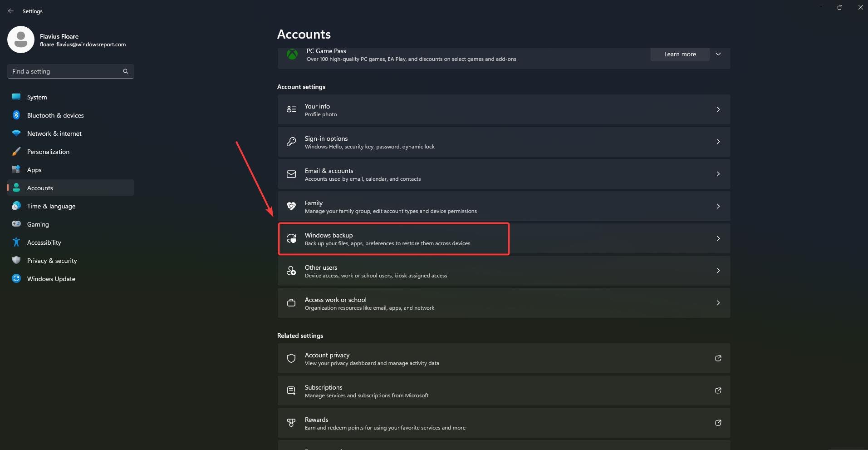The width and height of the screenshot is (868, 450).
Task: Click Apps label in sidebar
Action: (34, 170)
